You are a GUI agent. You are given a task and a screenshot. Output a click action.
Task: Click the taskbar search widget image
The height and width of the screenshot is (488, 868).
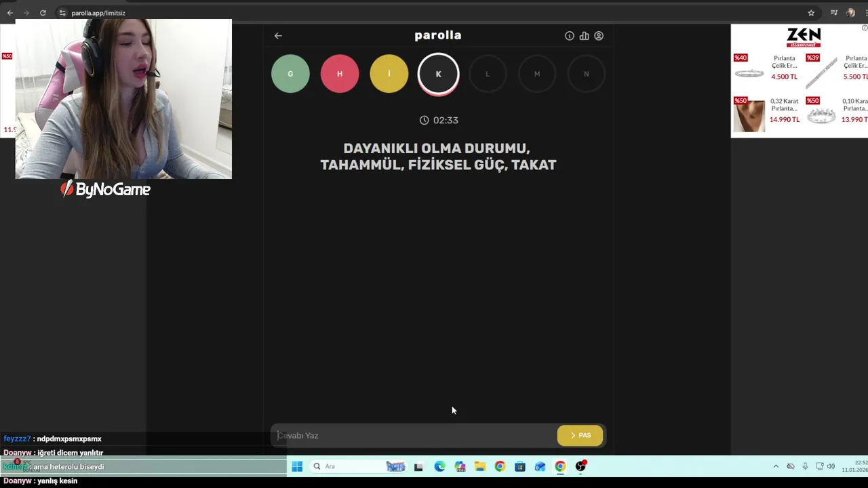coord(395,466)
